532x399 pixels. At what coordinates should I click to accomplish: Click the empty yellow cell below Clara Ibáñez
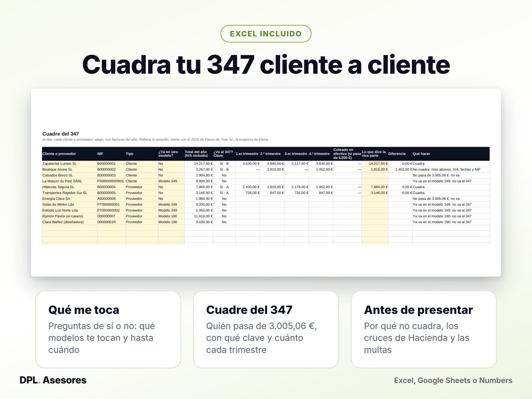tap(70, 227)
